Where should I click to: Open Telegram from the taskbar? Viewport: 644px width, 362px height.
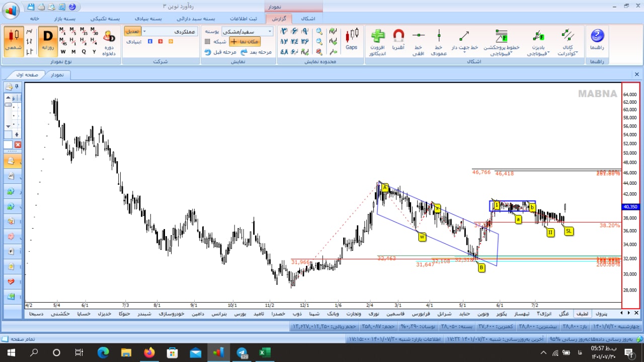242,352
